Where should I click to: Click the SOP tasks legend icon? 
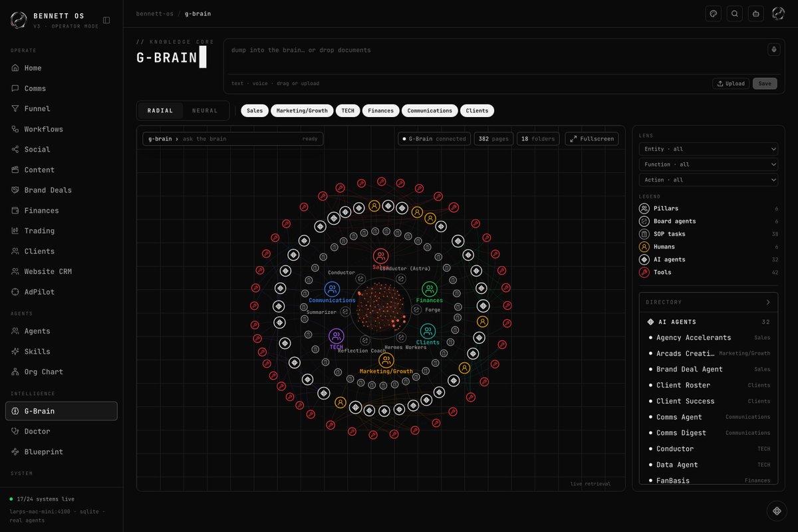pos(644,234)
